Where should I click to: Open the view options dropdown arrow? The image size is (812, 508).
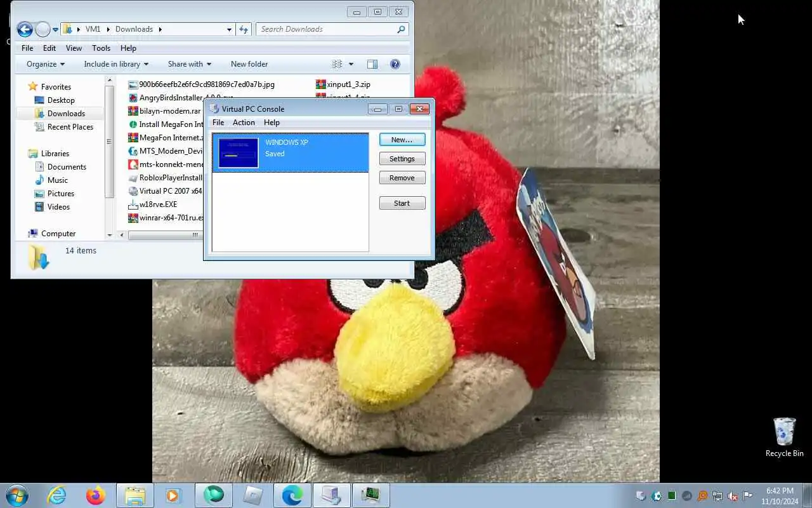pyautogui.click(x=351, y=64)
